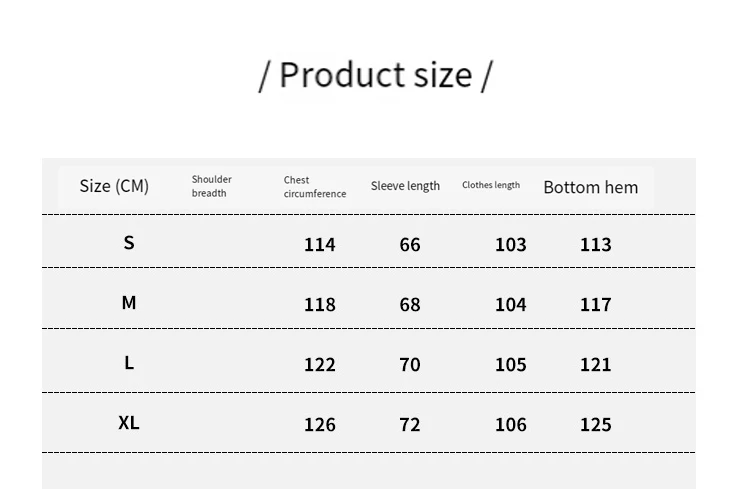Select the Chest circumference header
This screenshot has height=489, width=750.
tap(314, 187)
